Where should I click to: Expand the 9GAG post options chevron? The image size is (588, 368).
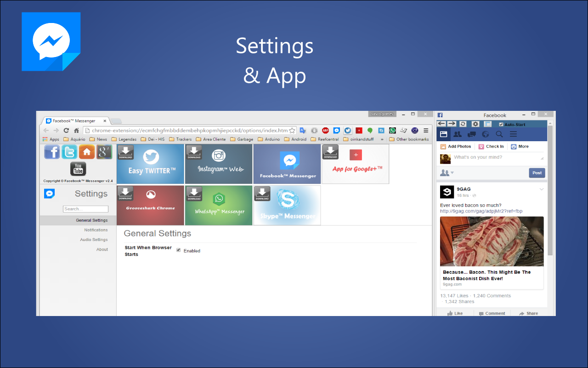click(542, 189)
